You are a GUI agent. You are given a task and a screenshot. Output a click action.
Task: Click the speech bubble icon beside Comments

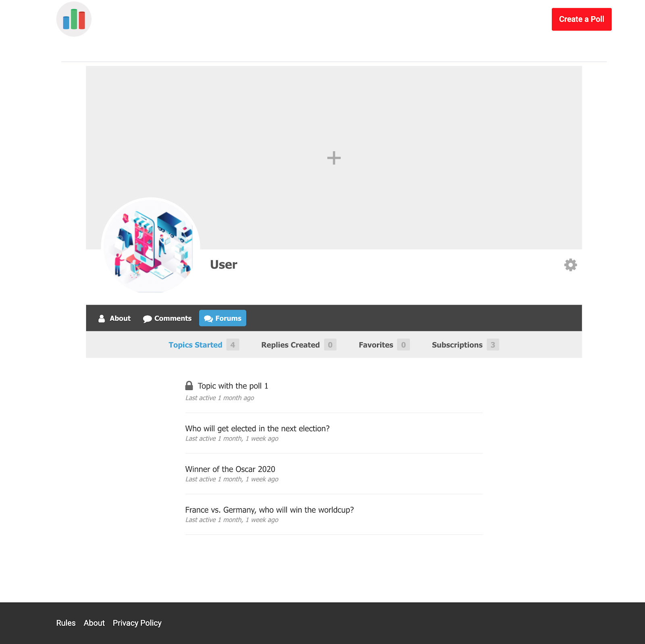click(147, 319)
